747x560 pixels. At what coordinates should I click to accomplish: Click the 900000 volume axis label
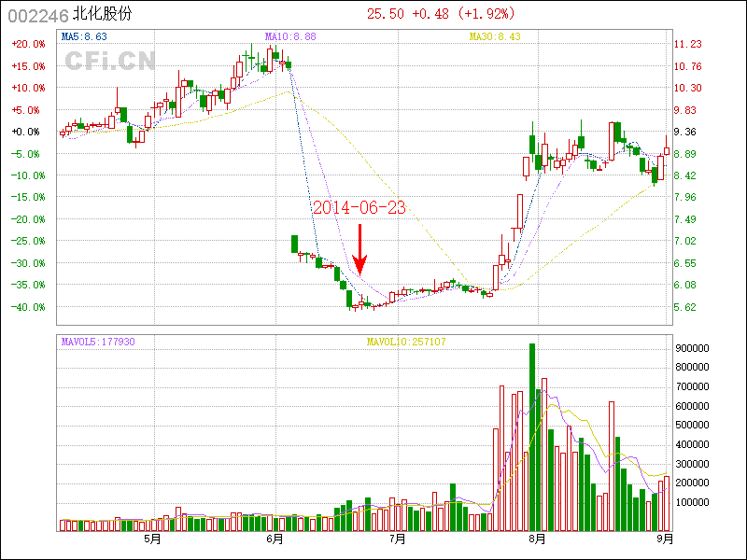click(692, 348)
